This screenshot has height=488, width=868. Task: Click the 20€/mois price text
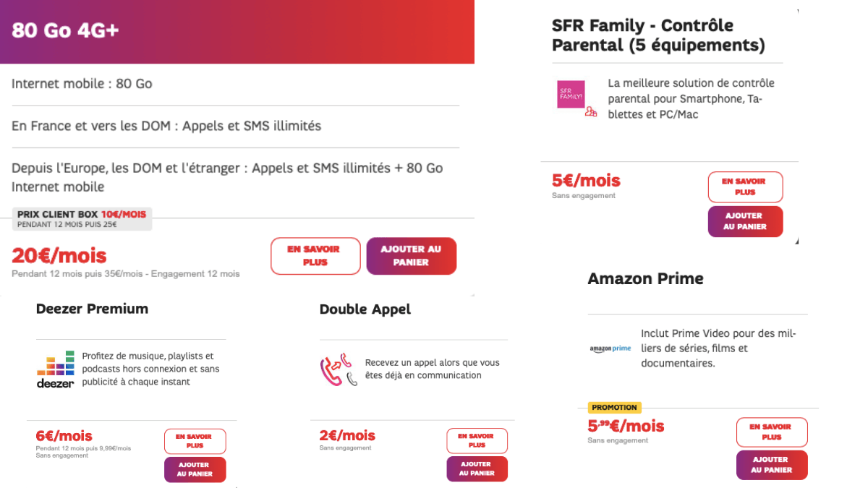pyautogui.click(x=59, y=256)
